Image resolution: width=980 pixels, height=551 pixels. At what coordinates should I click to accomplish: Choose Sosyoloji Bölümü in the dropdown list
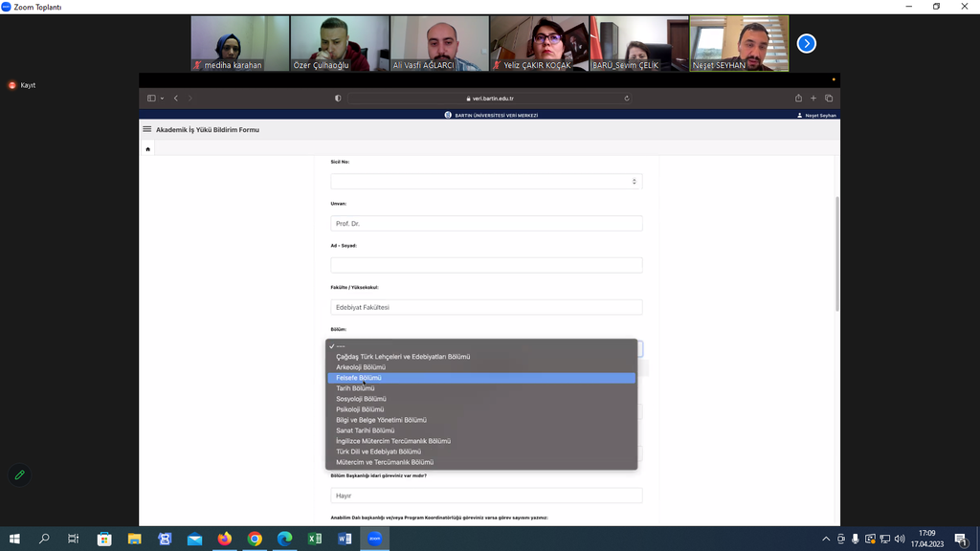point(361,399)
